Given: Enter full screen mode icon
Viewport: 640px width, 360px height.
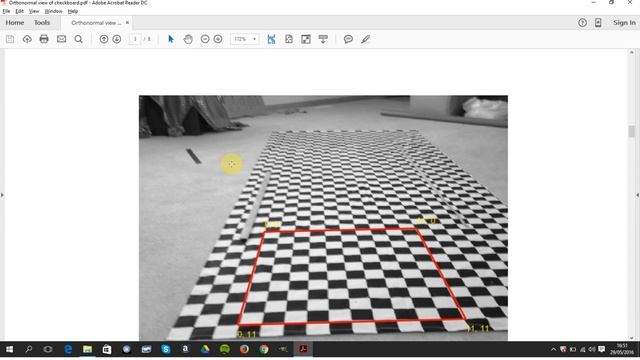Looking at the screenshot, I should point(306,39).
